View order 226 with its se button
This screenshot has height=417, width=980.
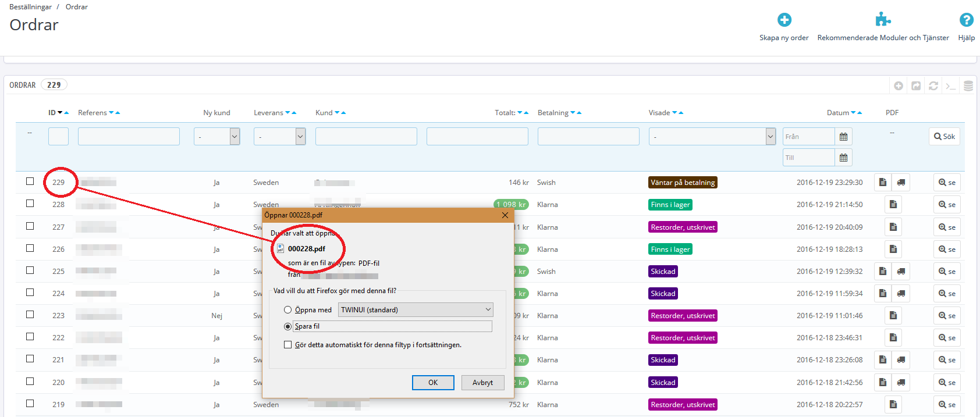(947, 249)
